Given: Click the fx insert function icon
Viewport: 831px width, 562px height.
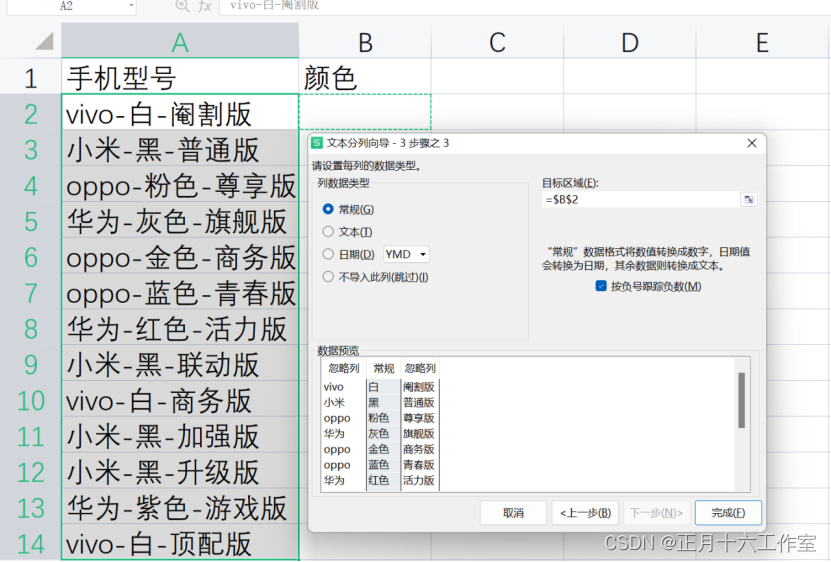Looking at the screenshot, I should (x=205, y=6).
